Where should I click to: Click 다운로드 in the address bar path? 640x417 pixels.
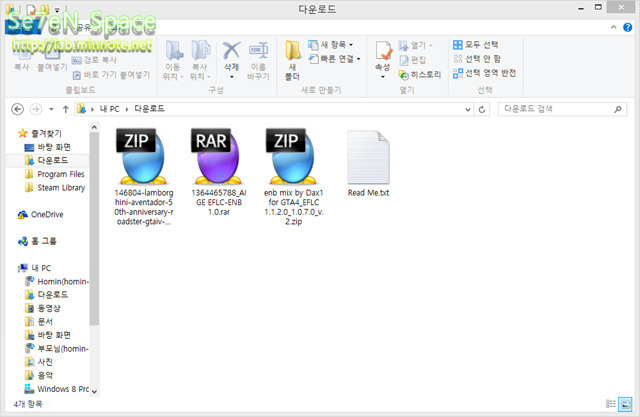click(x=149, y=109)
